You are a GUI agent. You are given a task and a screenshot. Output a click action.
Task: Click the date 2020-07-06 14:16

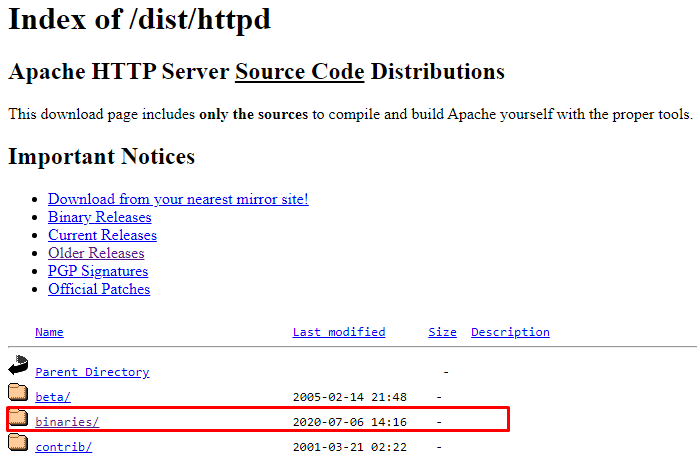349,422
